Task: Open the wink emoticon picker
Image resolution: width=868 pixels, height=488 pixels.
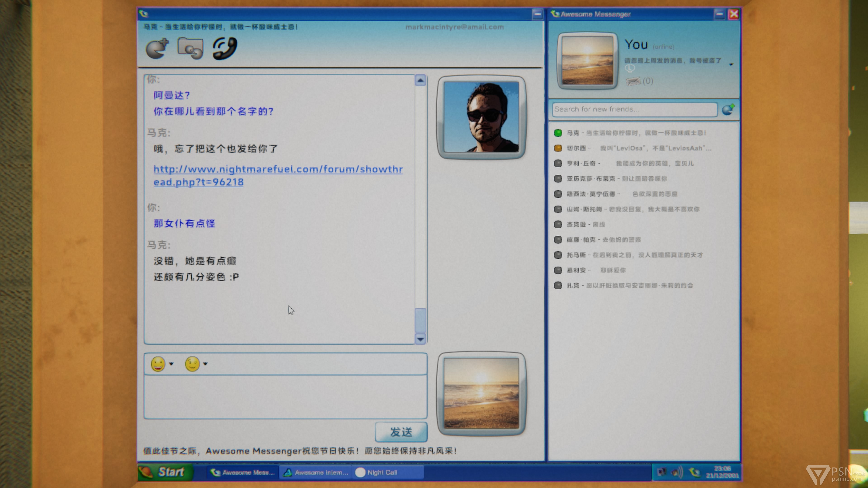Action: [x=192, y=364]
